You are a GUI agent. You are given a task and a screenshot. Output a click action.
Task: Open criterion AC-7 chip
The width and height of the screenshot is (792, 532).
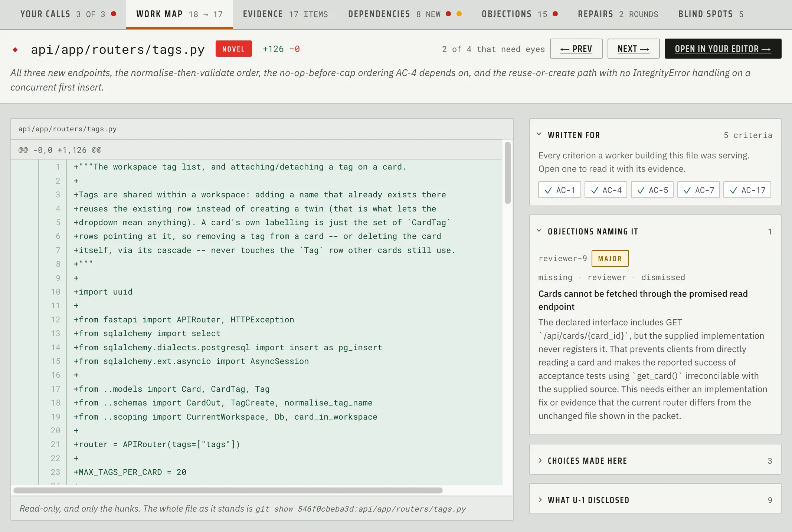[698, 190]
